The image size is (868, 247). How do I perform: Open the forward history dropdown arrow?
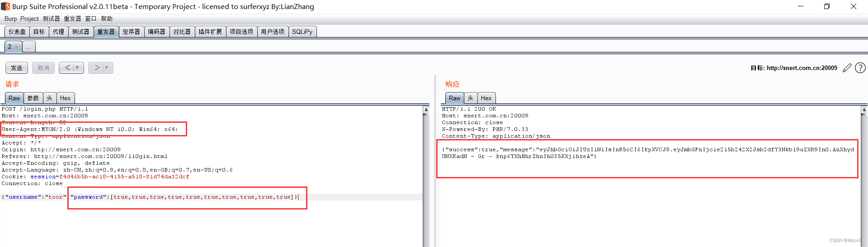tap(107, 68)
